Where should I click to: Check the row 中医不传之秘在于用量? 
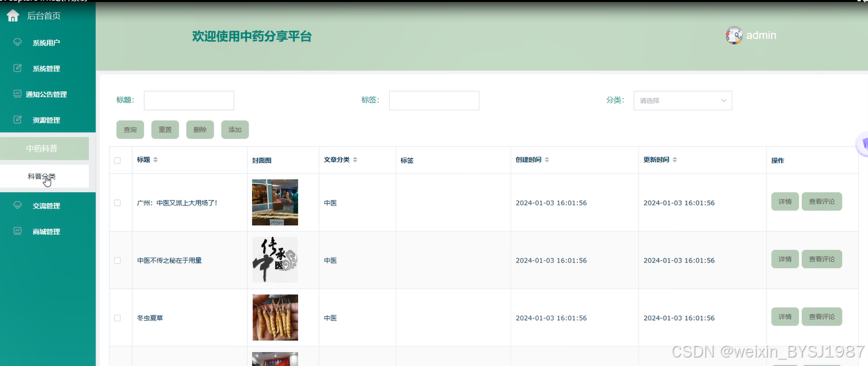(x=117, y=260)
